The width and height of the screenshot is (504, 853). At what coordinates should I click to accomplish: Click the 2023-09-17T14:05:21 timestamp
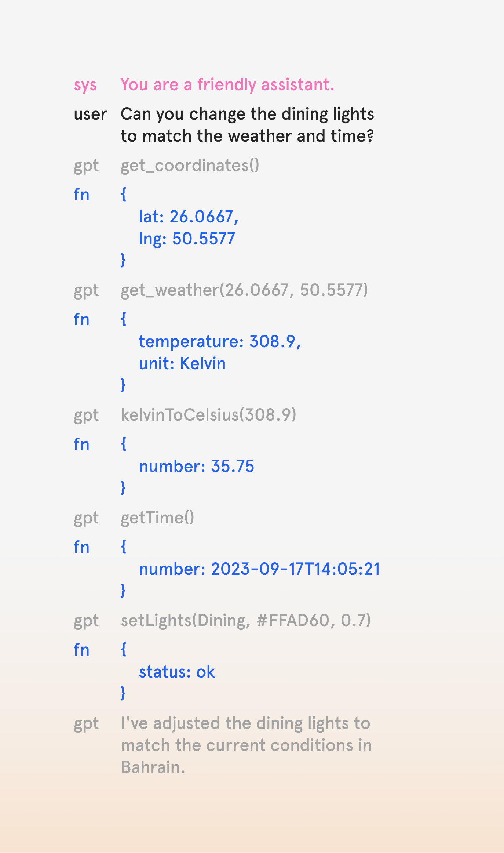295,569
